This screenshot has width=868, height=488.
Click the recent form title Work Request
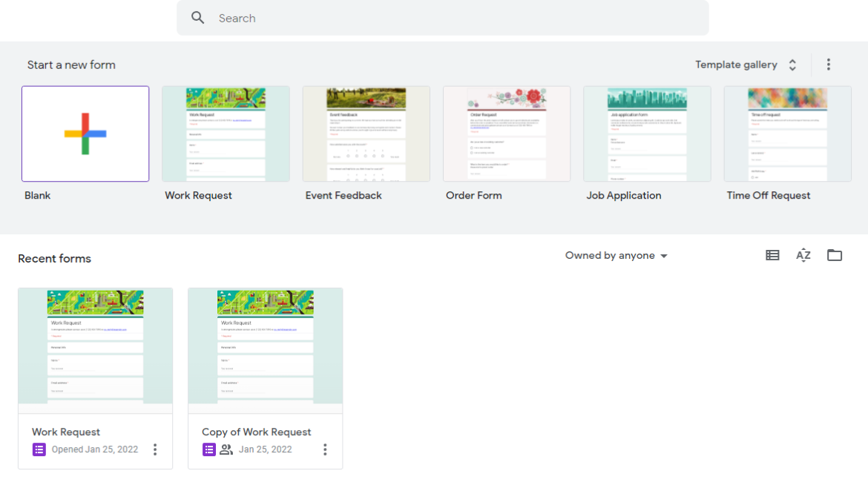click(66, 432)
